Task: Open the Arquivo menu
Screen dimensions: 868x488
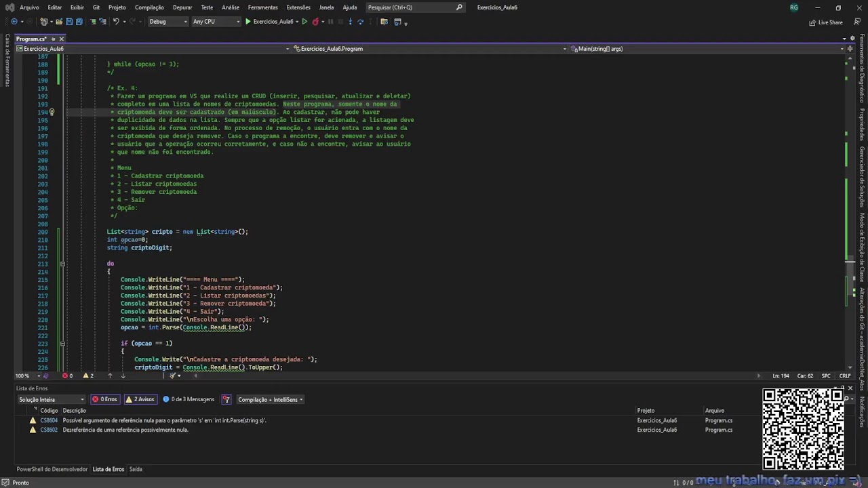Action: point(29,7)
